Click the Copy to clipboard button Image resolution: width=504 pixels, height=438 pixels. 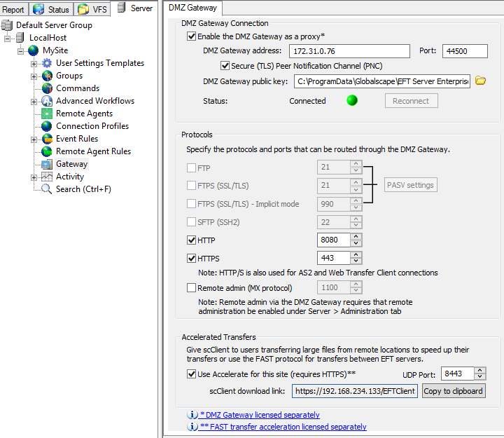(453, 391)
